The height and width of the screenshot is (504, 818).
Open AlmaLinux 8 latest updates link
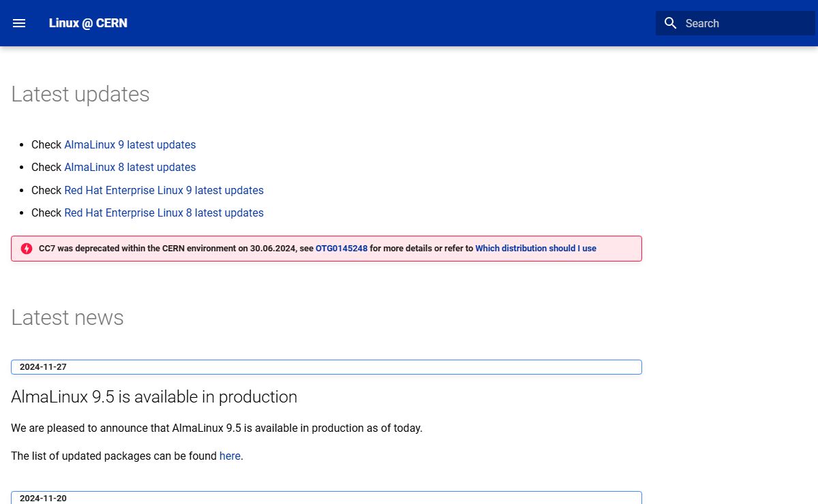(130, 167)
